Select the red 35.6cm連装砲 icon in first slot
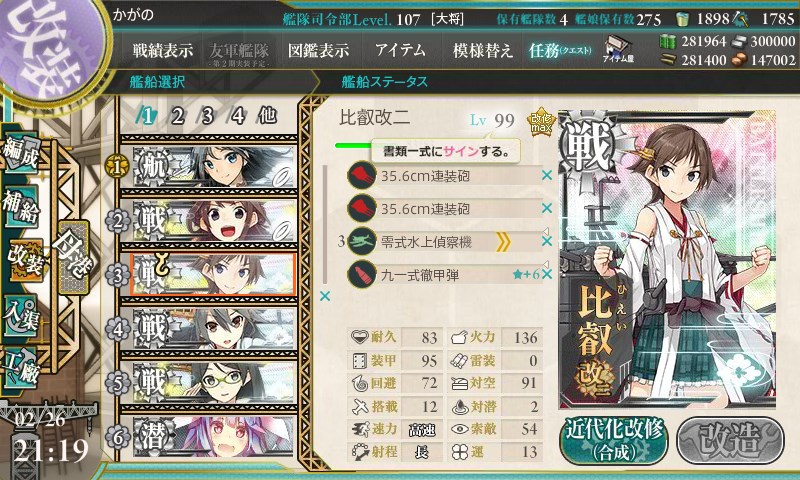This screenshot has width=800, height=480. point(362,175)
